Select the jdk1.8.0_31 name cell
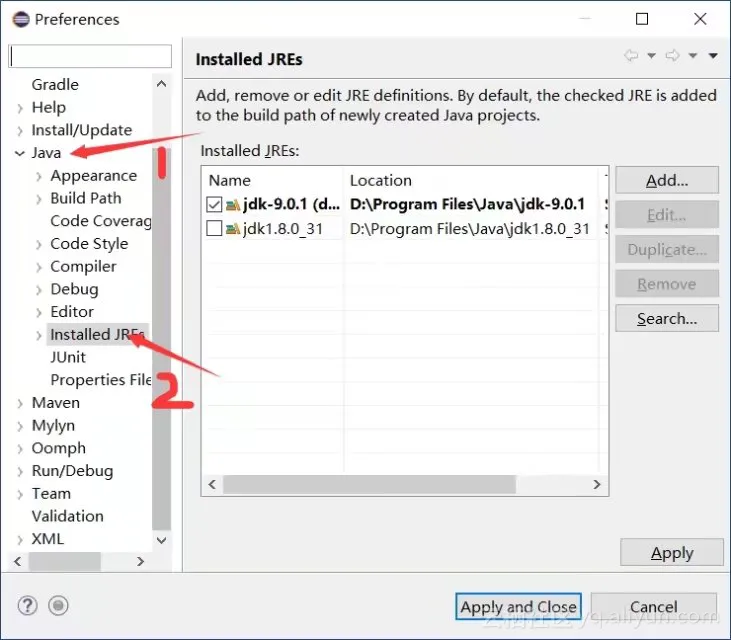Image resolution: width=731 pixels, height=640 pixels. click(x=283, y=228)
